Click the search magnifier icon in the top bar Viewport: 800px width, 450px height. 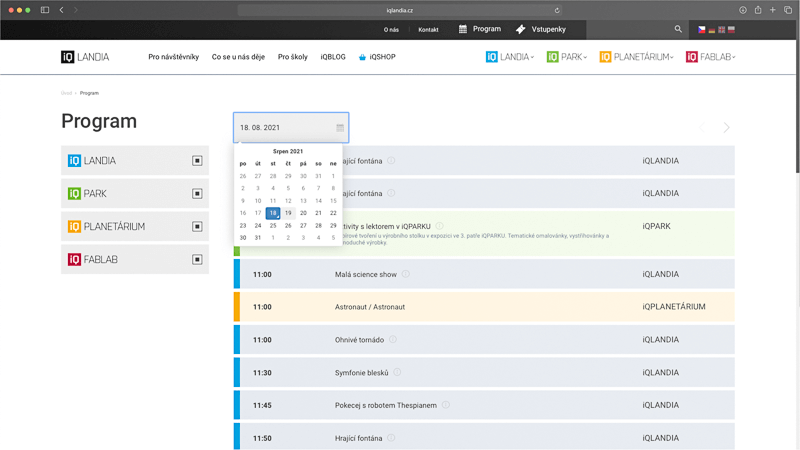coord(678,30)
